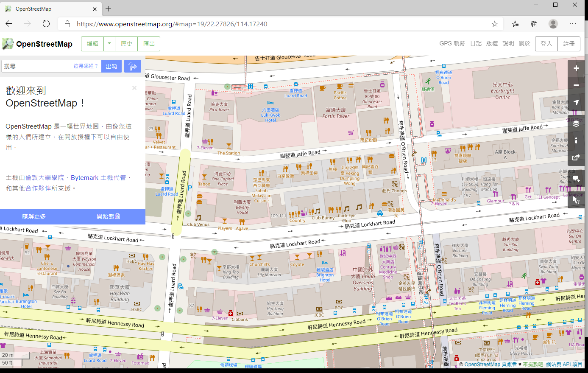
Task: Click the BOC bank icon
Action: pyautogui.click(x=339, y=302)
